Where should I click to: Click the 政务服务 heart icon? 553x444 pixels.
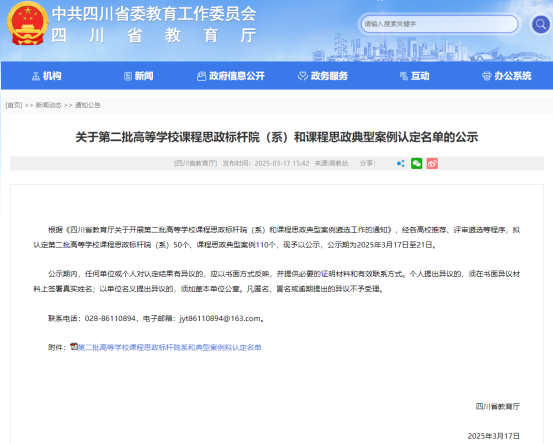(303, 76)
